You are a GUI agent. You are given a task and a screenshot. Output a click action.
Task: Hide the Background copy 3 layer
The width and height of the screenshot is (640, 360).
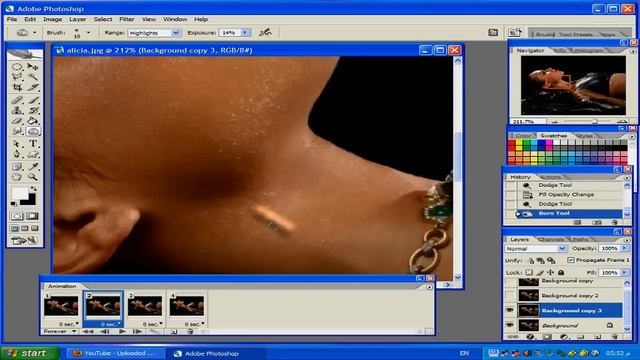[x=510, y=311]
